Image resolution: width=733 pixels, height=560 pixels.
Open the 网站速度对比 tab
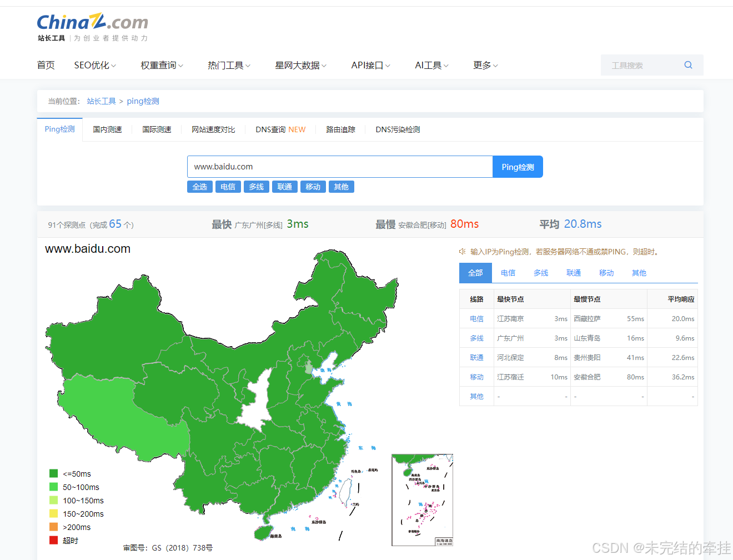[x=213, y=129]
